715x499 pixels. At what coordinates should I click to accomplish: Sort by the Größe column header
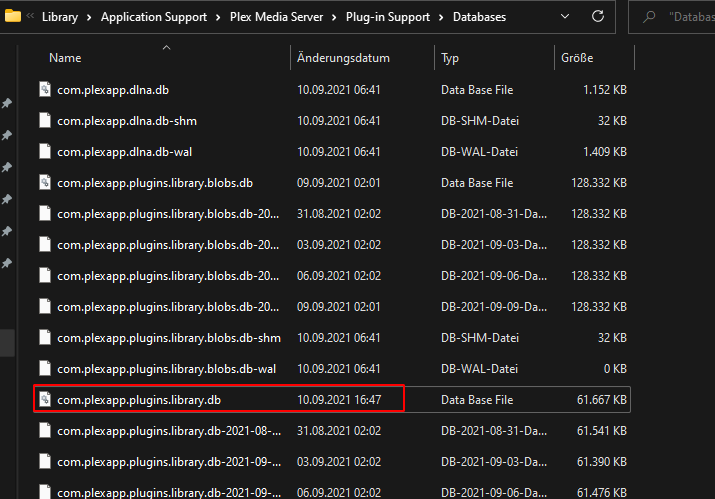[x=577, y=58]
